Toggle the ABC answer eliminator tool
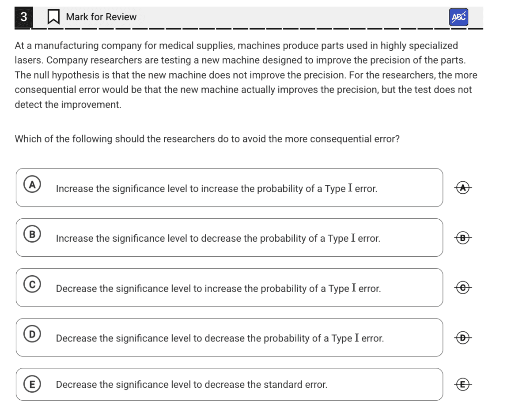Image resolution: width=530 pixels, height=420 pixels. [x=459, y=17]
